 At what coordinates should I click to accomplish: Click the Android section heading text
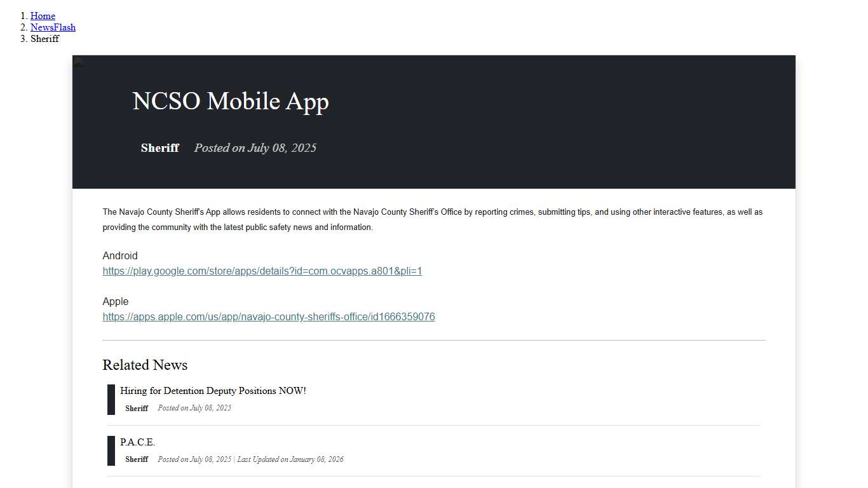tap(120, 255)
